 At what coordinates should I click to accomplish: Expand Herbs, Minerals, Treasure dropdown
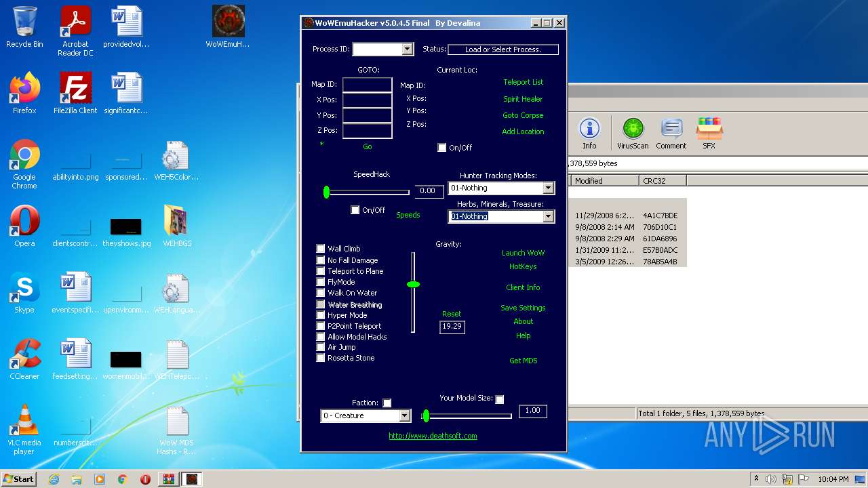[x=548, y=216]
